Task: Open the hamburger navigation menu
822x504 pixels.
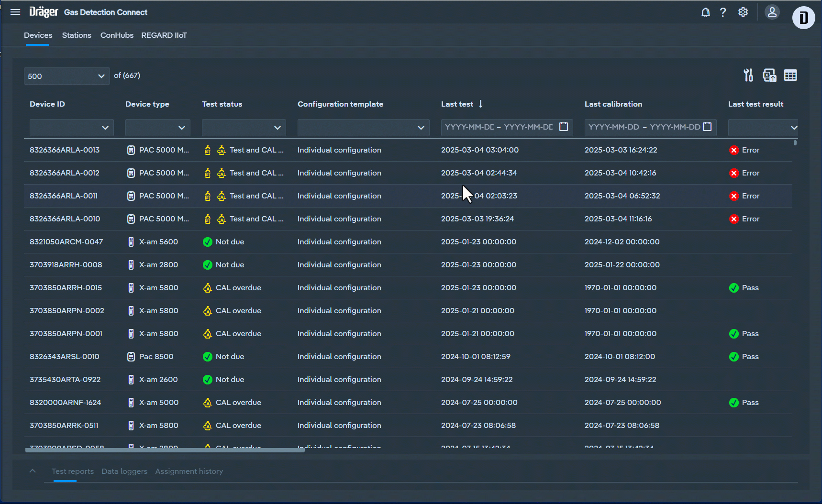Action: click(x=15, y=12)
